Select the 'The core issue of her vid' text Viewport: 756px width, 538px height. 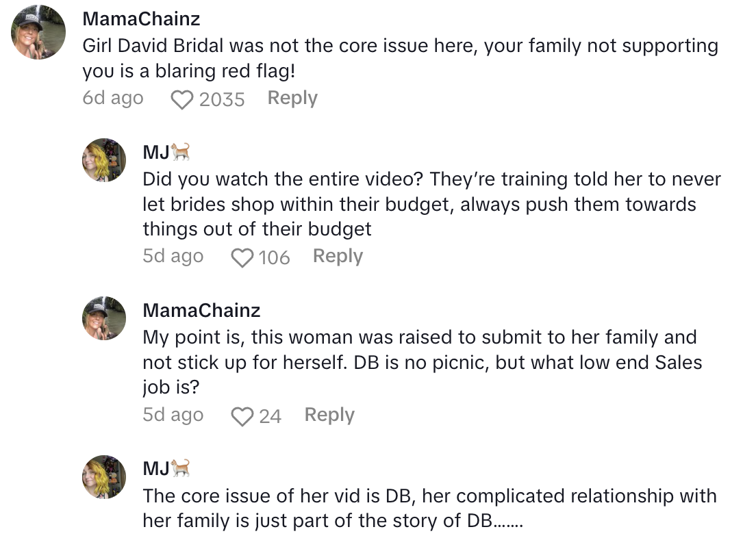point(429,507)
